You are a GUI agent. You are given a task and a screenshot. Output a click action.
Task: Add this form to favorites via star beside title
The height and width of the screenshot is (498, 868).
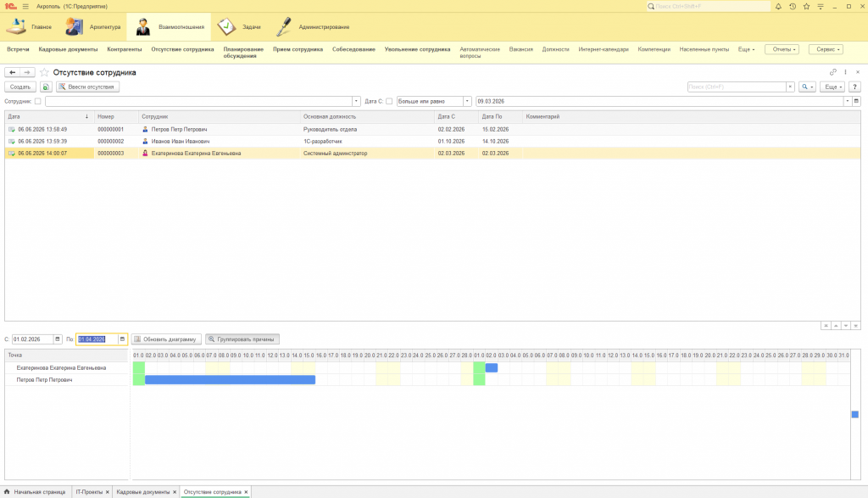(x=44, y=73)
